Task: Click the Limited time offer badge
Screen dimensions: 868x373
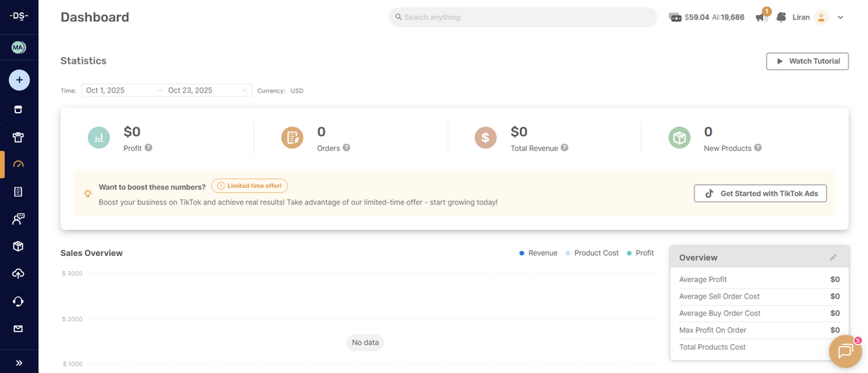Action: coord(250,186)
